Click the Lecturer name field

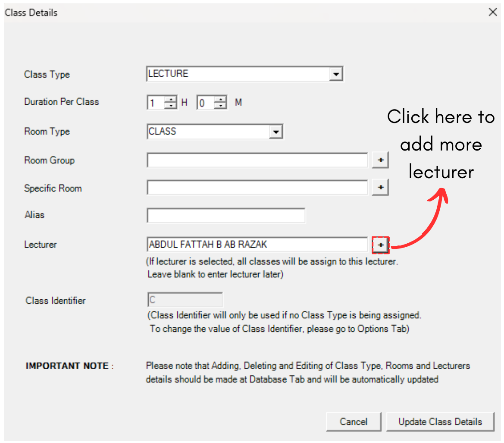[x=257, y=245]
